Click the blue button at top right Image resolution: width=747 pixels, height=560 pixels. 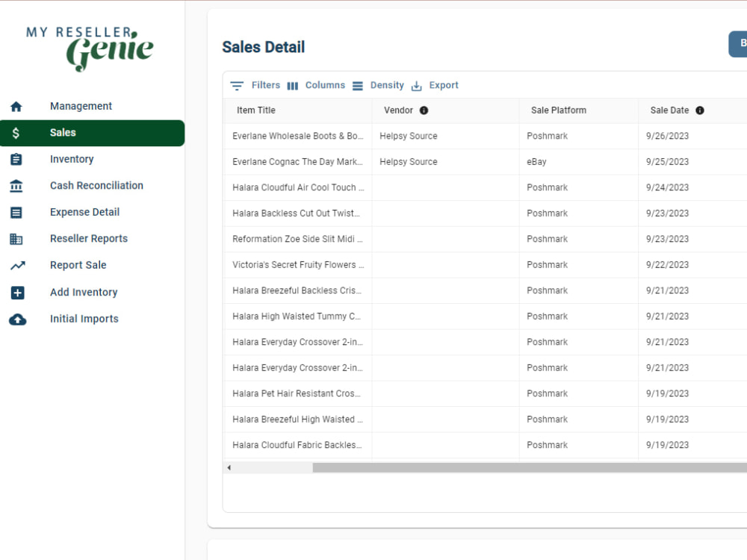[x=738, y=44]
